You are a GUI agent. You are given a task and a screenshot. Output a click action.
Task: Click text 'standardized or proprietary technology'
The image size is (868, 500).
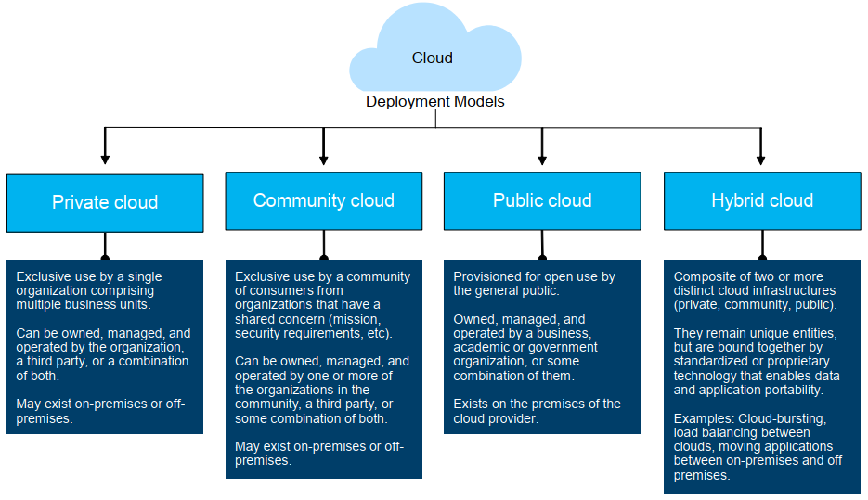click(752, 368)
